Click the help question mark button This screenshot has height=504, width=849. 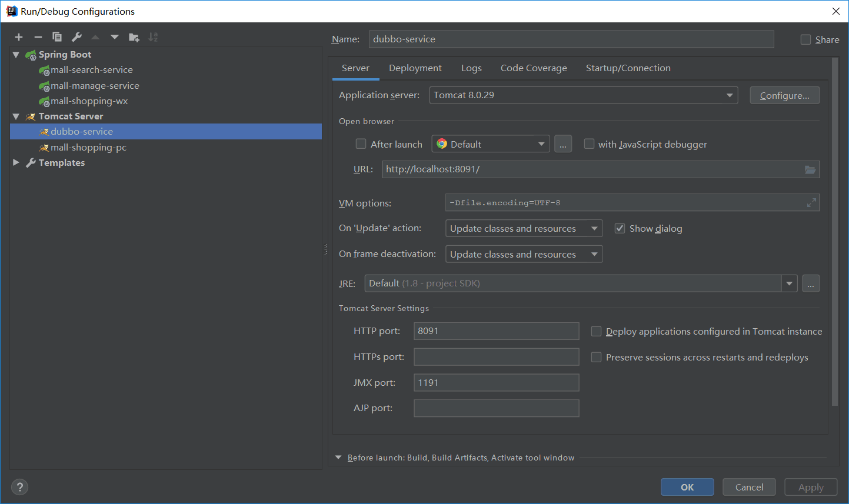19,487
